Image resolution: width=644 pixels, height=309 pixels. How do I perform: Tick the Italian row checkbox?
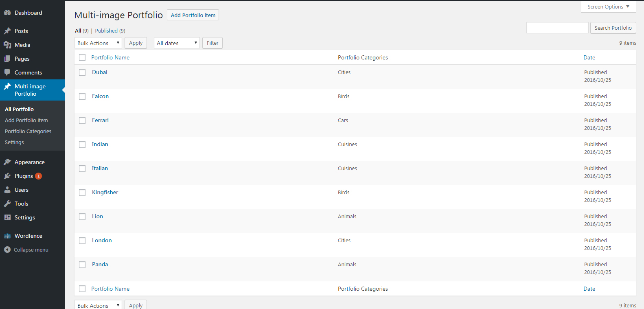[x=82, y=169]
